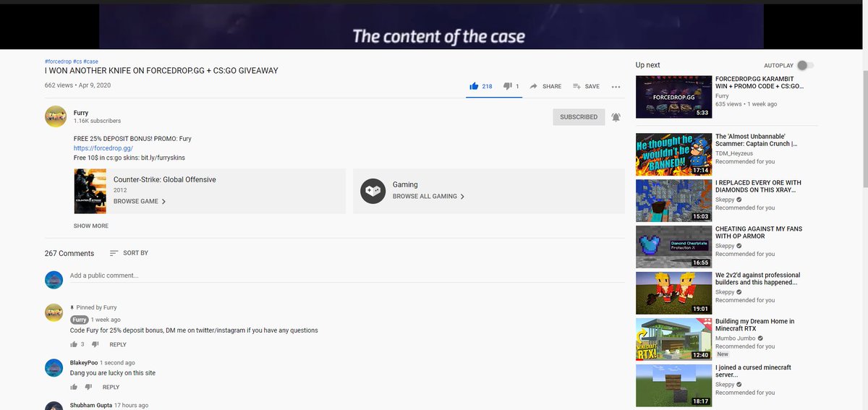Browse the Counter-Strike game page

click(140, 201)
